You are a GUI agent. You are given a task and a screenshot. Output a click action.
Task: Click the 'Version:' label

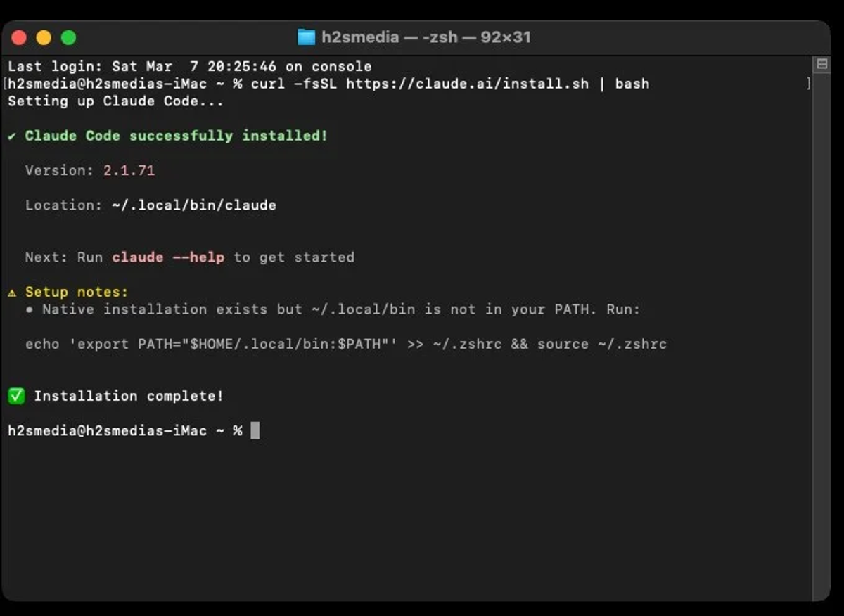pyautogui.click(x=60, y=170)
